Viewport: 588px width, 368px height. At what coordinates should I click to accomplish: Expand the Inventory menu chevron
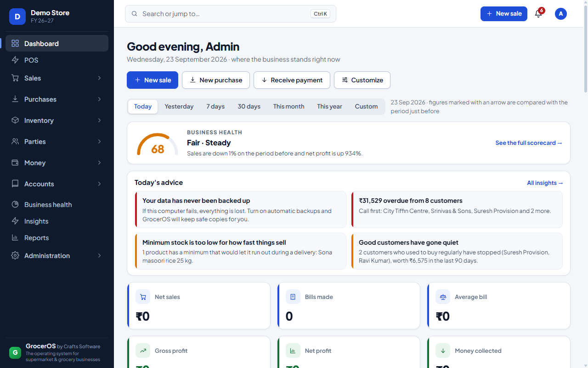[x=99, y=120]
